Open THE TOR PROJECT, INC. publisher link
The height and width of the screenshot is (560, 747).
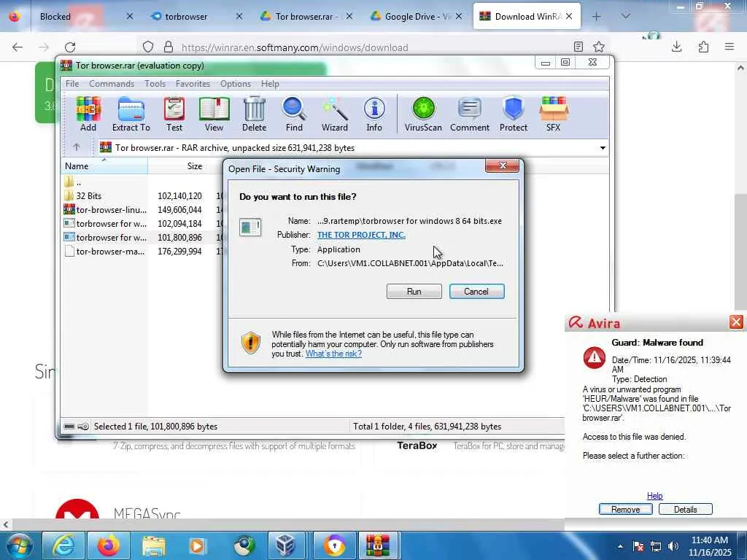coord(361,235)
